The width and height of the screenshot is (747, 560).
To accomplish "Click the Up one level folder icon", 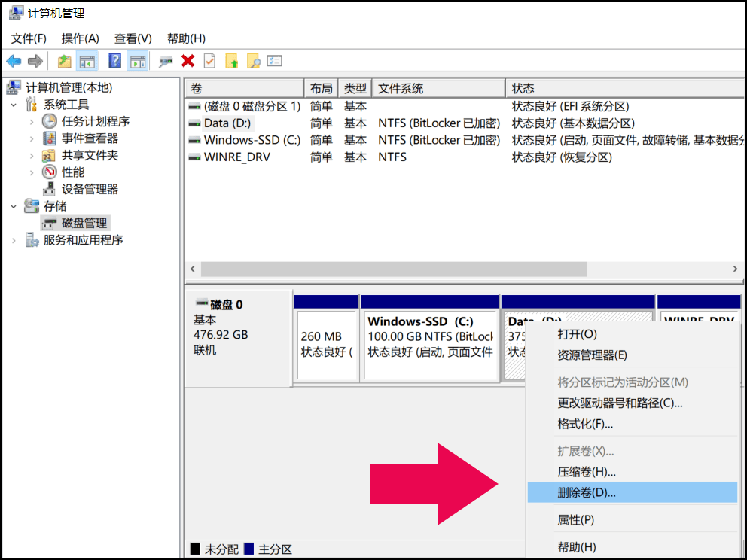I will pos(65,62).
